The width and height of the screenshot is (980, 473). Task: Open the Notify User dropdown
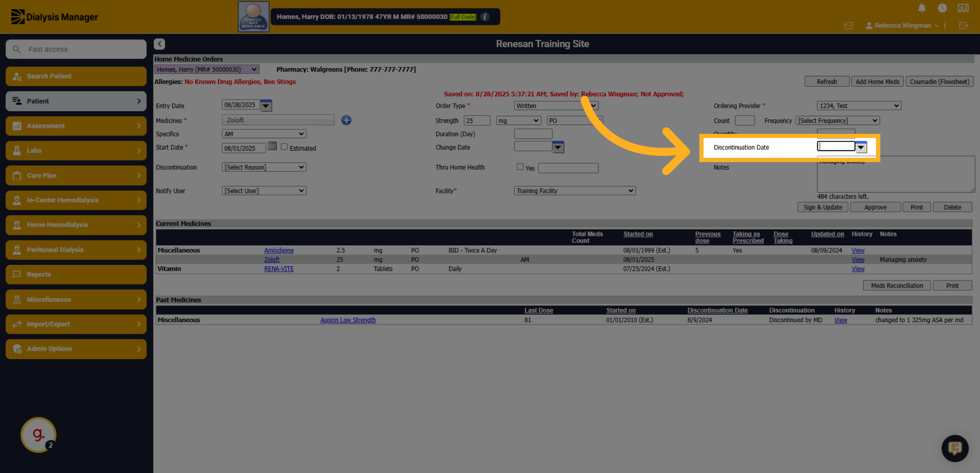point(264,191)
